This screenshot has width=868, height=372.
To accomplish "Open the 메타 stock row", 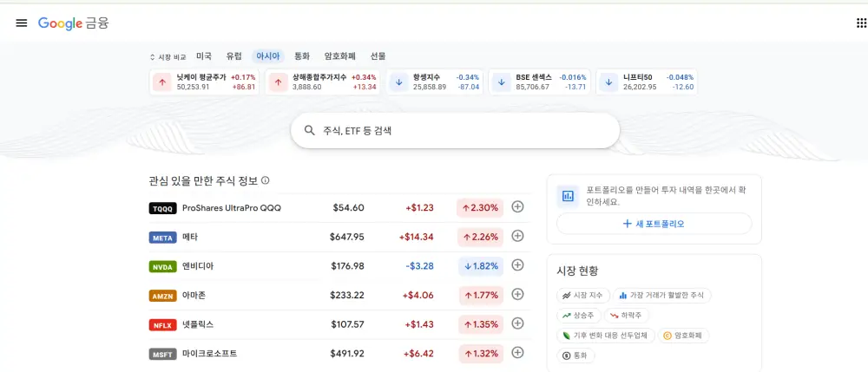I will pyautogui.click(x=339, y=237).
